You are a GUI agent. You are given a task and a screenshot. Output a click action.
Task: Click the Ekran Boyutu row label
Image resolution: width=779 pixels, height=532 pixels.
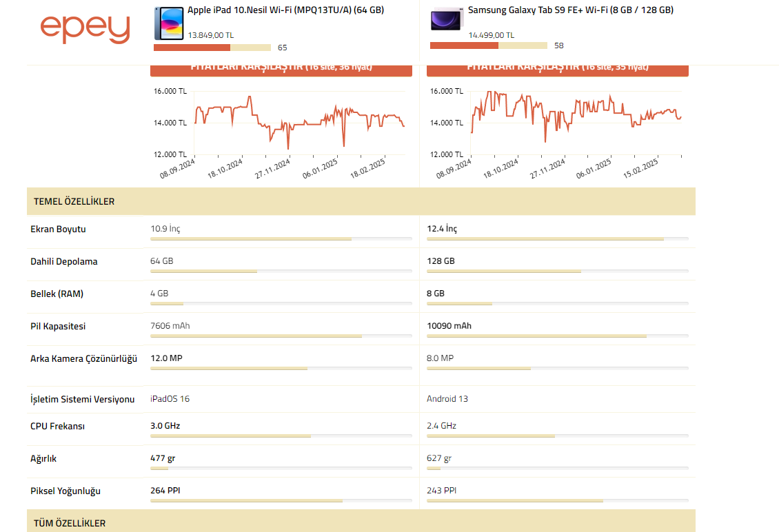pyautogui.click(x=58, y=229)
